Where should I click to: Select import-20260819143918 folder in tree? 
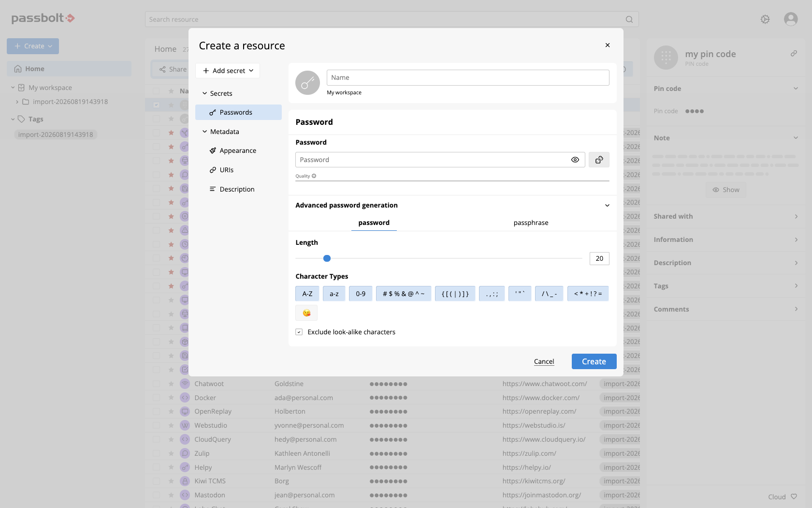click(70, 102)
